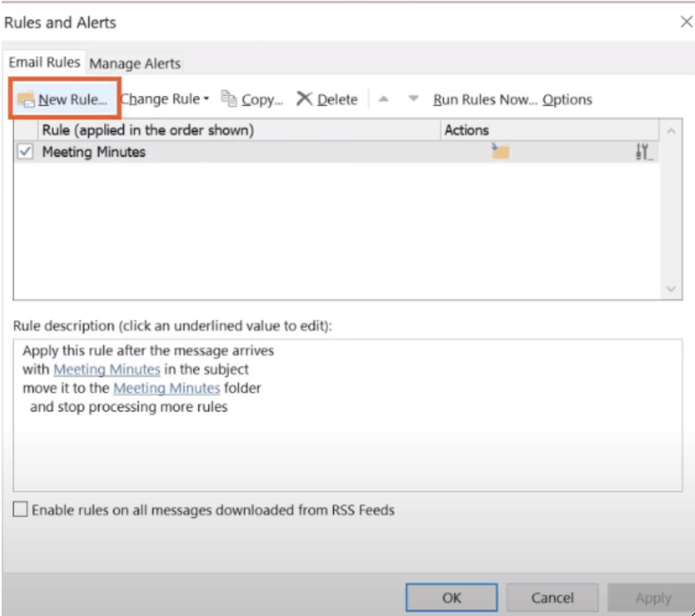Click the Cancel button
This screenshot has width=695, height=616.
[x=552, y=597]
